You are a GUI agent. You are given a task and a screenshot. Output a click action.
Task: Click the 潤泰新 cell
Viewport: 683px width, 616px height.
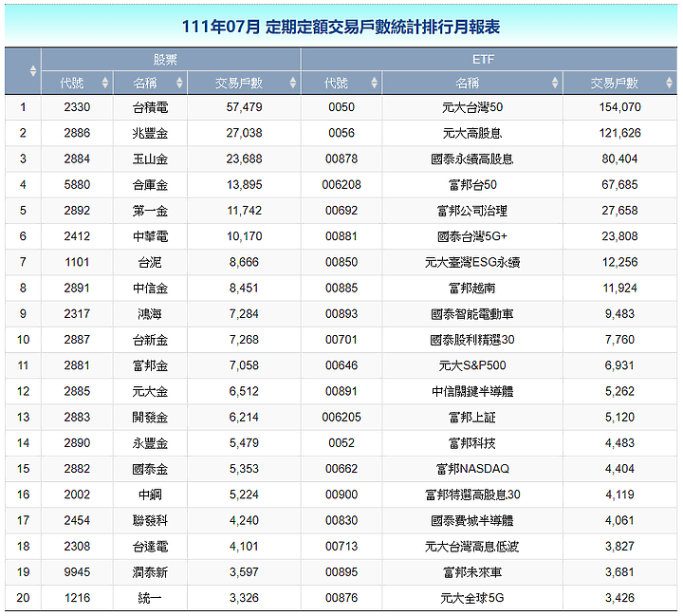point(150,572)
